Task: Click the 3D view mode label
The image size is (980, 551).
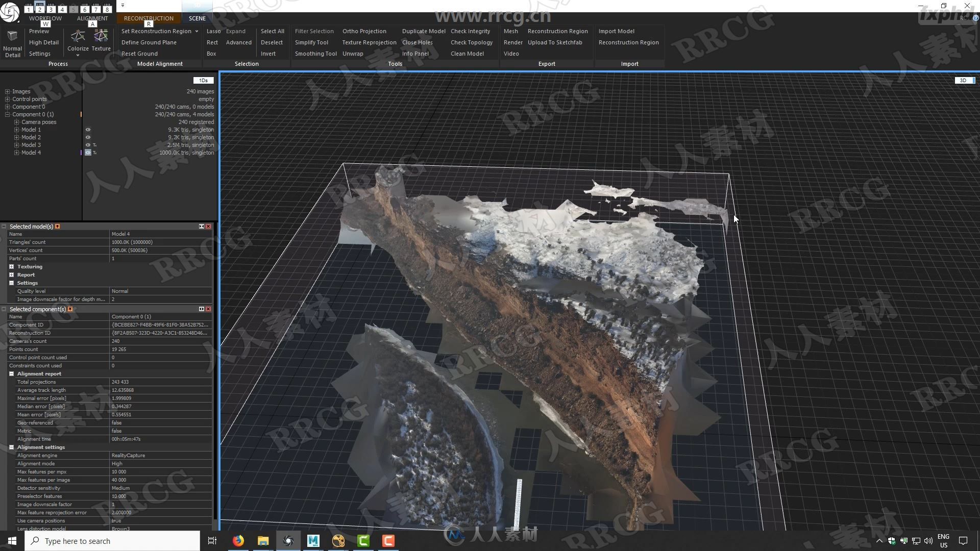Action: [x=964, y=81]
